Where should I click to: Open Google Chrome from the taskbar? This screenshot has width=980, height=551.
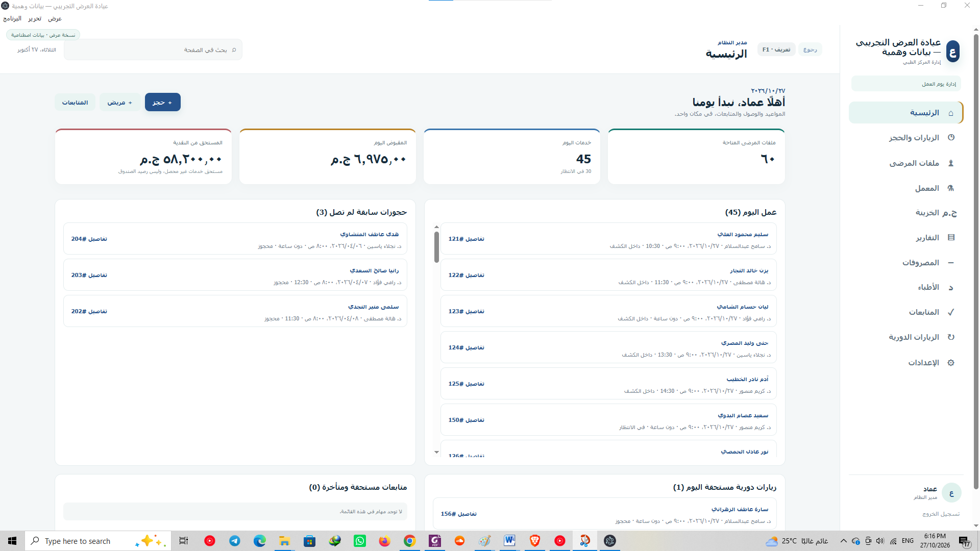410,541
